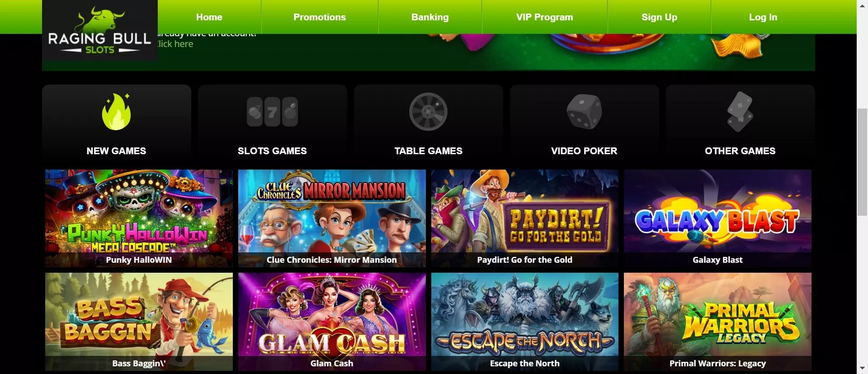Viewport: 868px width, 374px height.
Task: Open the Banking menu
Action: pyautogui.click(x=430, y=17)
